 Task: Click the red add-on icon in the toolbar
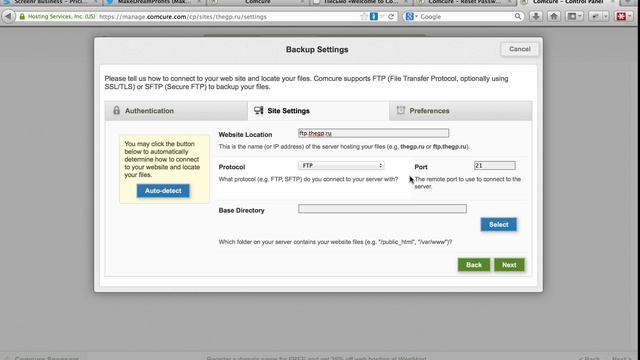621,16
